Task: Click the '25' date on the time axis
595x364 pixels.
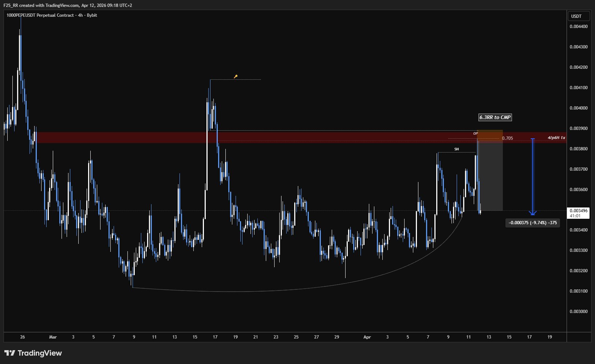Action: [x=296, y=337]
